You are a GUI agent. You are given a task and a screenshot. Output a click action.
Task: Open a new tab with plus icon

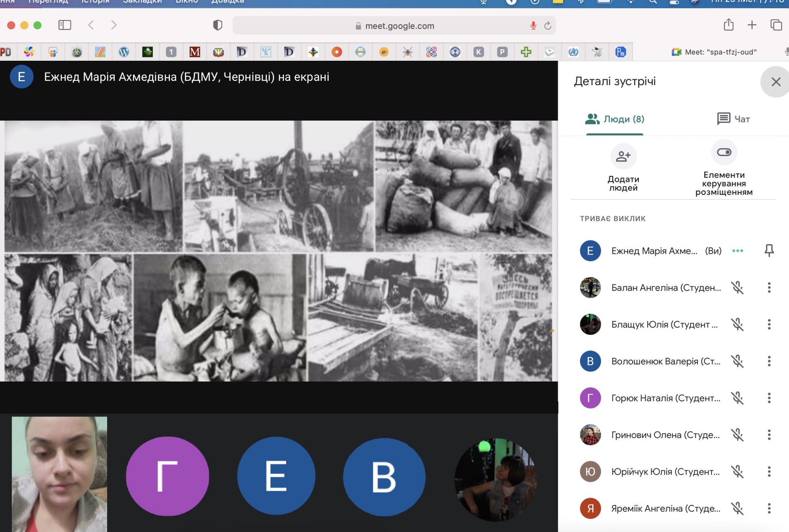click(x=752, y=25)
